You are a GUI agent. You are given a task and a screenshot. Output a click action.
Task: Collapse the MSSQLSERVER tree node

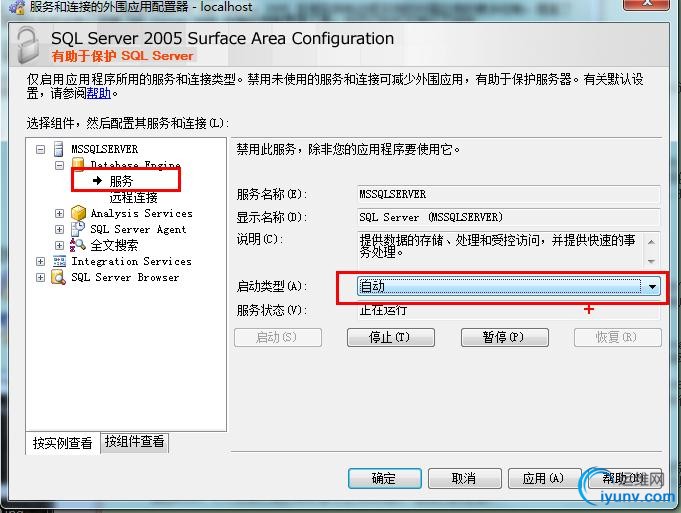(40, 149)
